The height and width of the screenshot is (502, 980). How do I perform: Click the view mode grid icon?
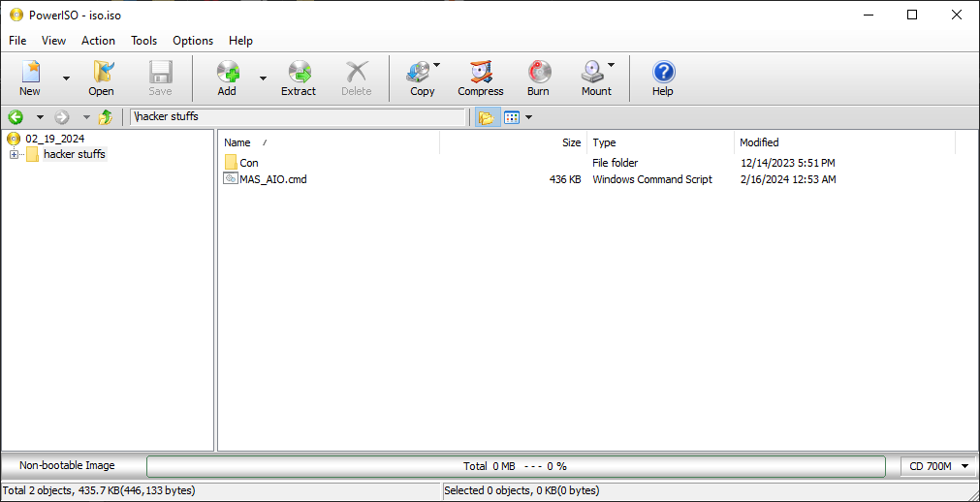tap(512, 117)
